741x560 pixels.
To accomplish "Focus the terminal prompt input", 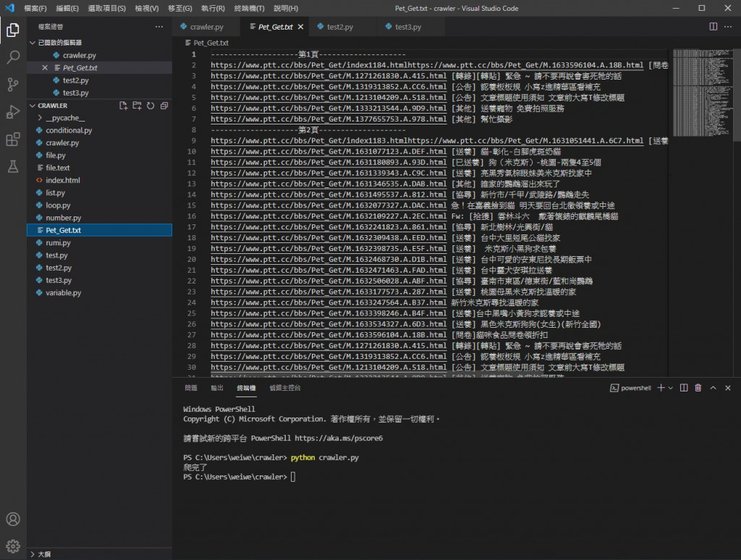I will [293, 477].
